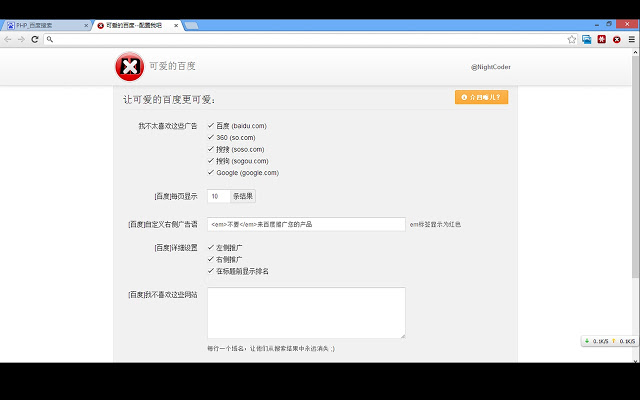Toggle the 搜搜 (soso.com) checkbox
Viewport: 640px width, 400px height.
[x=211, y=149]
